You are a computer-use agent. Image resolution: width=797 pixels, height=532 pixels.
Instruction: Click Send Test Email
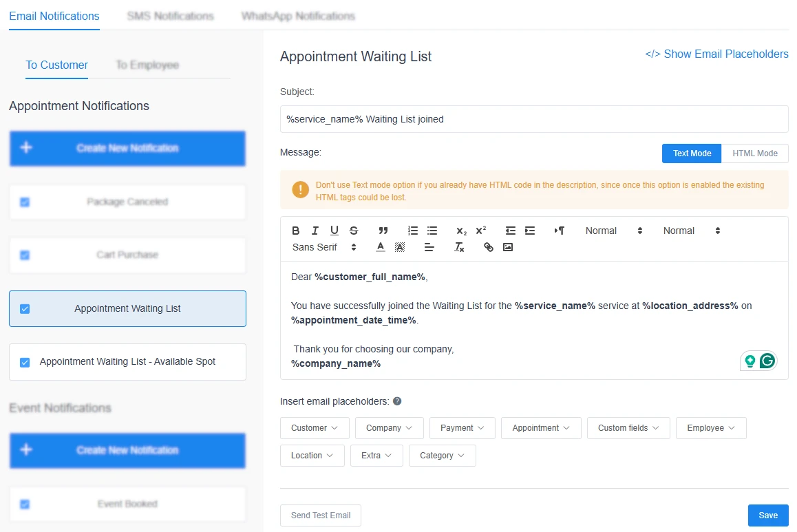[x=320, y=515]
